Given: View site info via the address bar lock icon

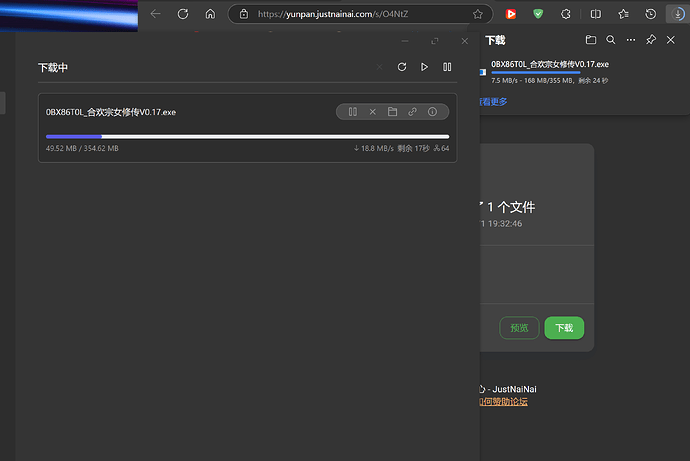Looking at the screenshot, I should [244, 14].
